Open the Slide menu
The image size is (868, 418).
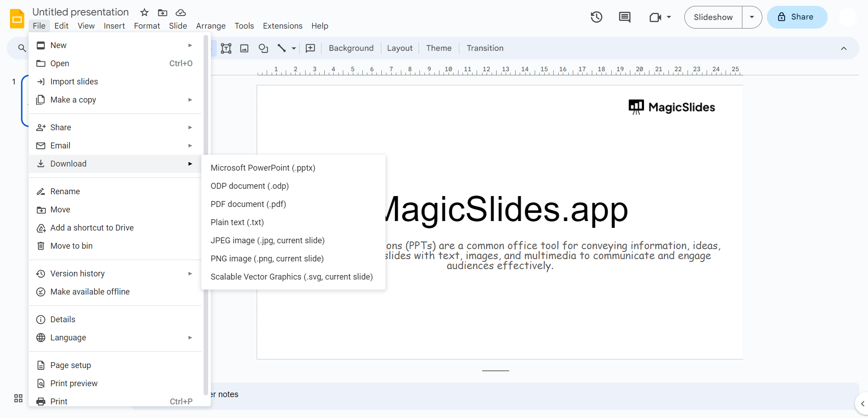click(178, 26)
